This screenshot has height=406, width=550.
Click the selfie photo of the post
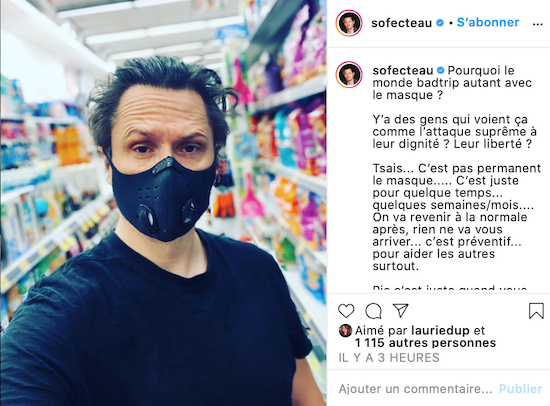163,203
